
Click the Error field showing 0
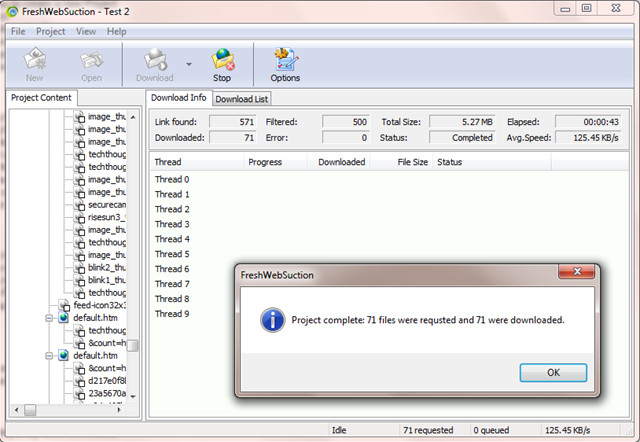pos(346,138)
